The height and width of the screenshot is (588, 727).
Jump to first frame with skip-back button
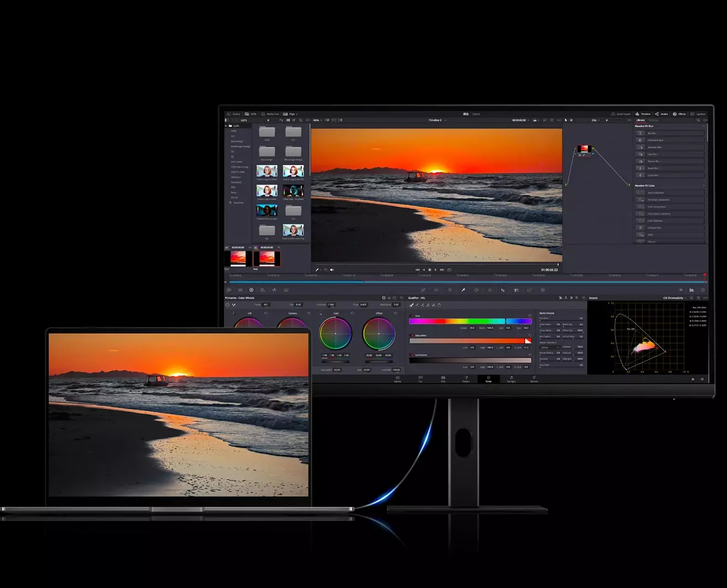coord(417,270)
